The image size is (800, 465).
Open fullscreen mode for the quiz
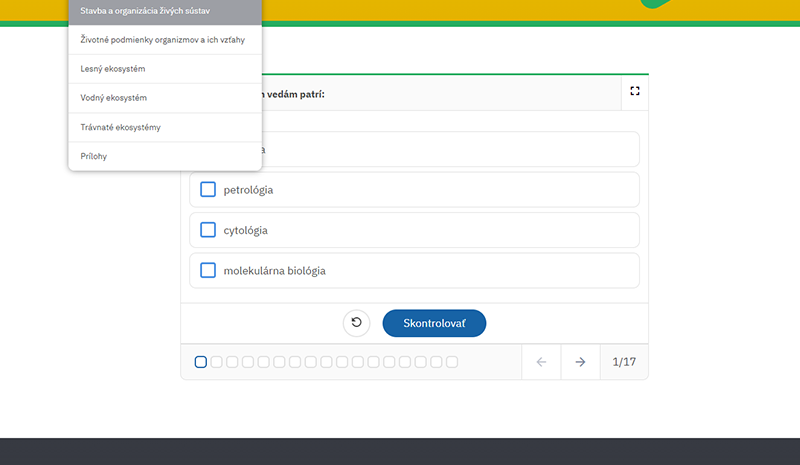tap(635, 91)
